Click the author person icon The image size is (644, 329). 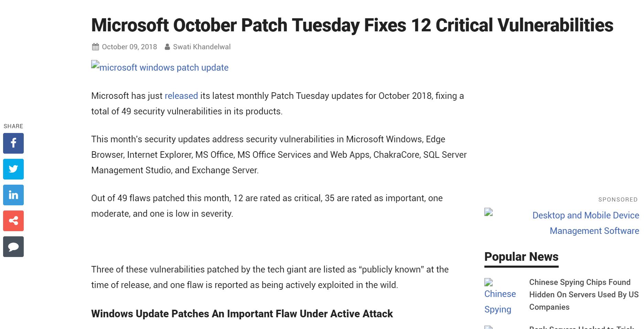pyautogui.click(x=167, y=47)
